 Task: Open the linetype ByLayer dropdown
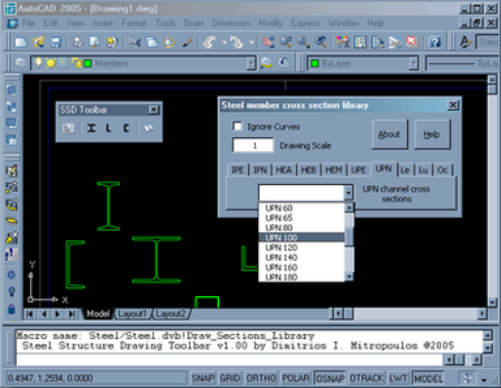pyautogui.click(x=462, y=63)
